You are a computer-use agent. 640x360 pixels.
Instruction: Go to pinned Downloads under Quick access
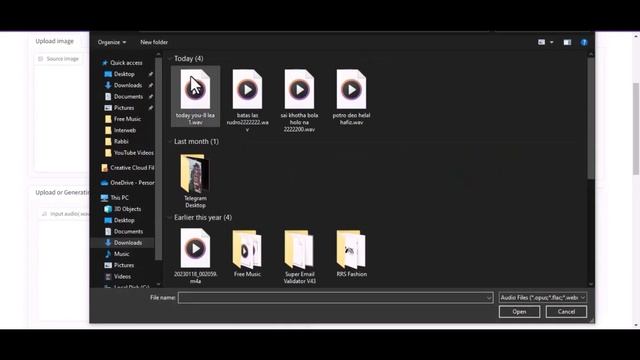click(128, 85)
